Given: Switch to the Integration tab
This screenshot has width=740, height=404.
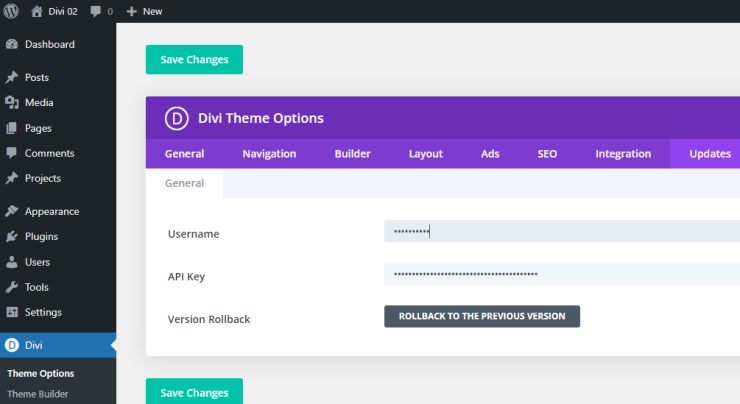Looking at the screenshot, I should (623, 153).
